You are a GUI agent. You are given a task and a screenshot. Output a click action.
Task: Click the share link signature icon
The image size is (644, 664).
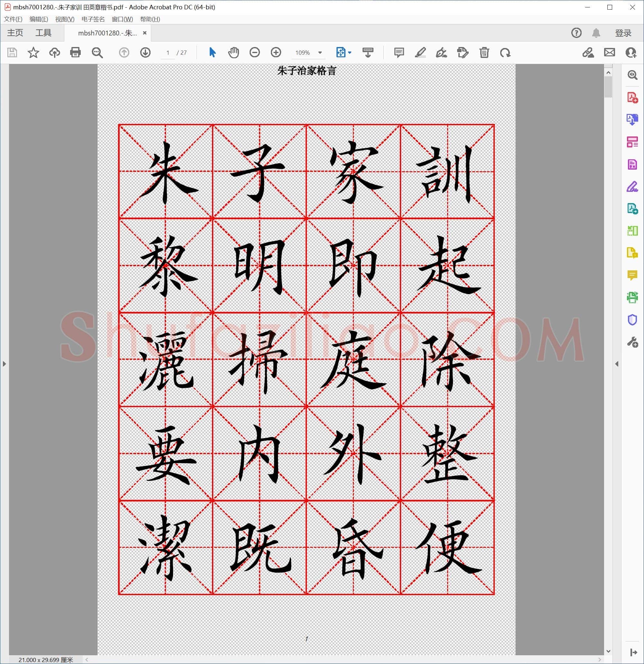[x=588, y=52]
